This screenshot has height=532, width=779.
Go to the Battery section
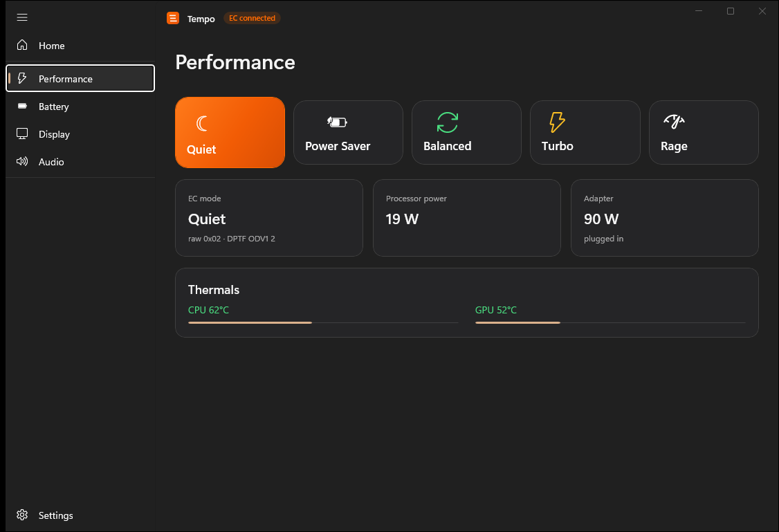click(x=80, y=107)
